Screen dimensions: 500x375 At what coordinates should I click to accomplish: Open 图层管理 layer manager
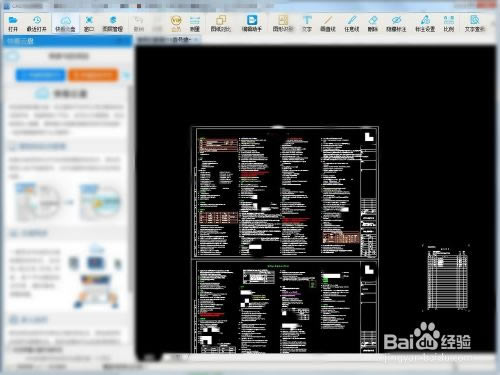click(x=113, y=23)
